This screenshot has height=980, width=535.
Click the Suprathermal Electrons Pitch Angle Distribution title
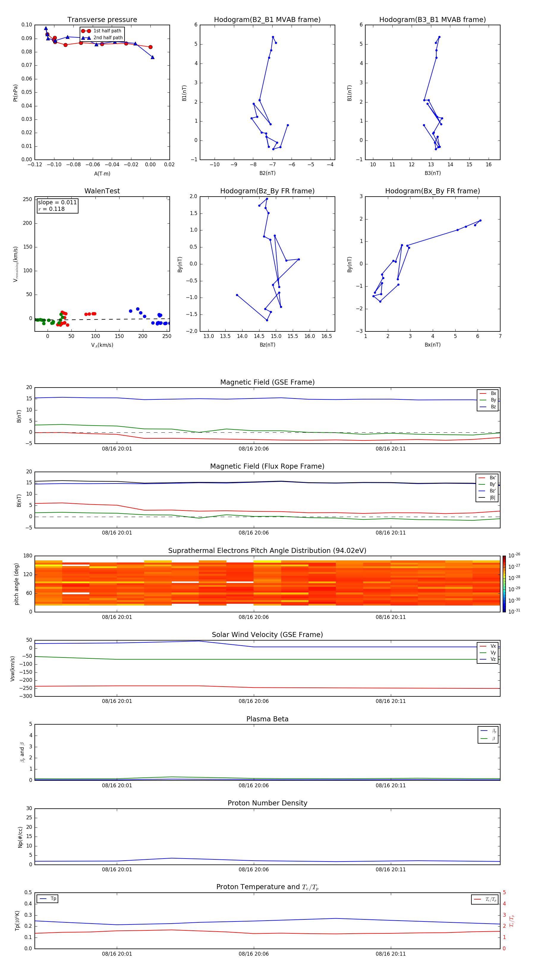[267, 551]
